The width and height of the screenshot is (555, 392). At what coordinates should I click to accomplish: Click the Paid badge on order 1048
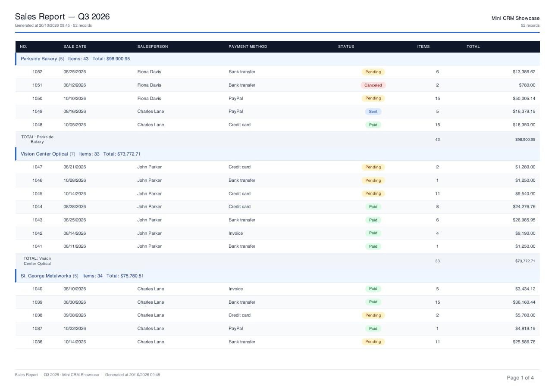[x=373, y=125]
